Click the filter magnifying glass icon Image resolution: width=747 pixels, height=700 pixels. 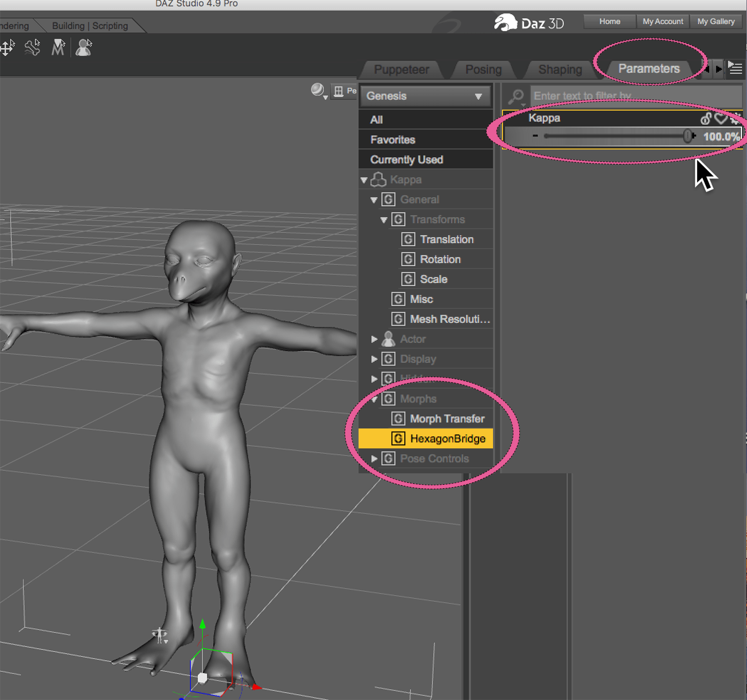tap(516, 96)
